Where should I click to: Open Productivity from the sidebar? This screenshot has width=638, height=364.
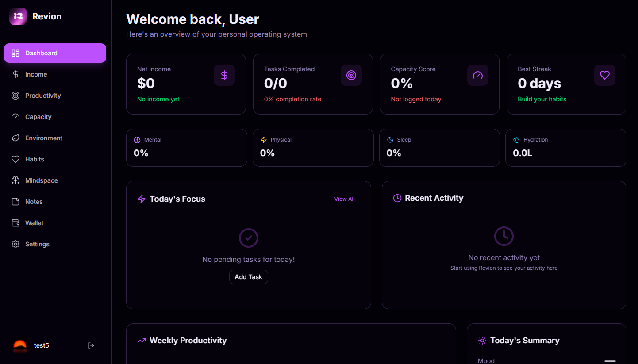(43, 95)
